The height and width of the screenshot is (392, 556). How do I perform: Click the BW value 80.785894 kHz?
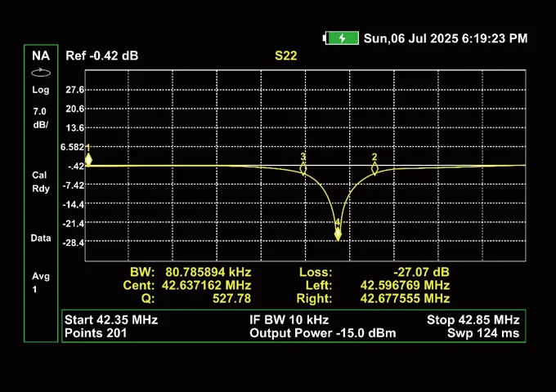[x=208, y=272]
